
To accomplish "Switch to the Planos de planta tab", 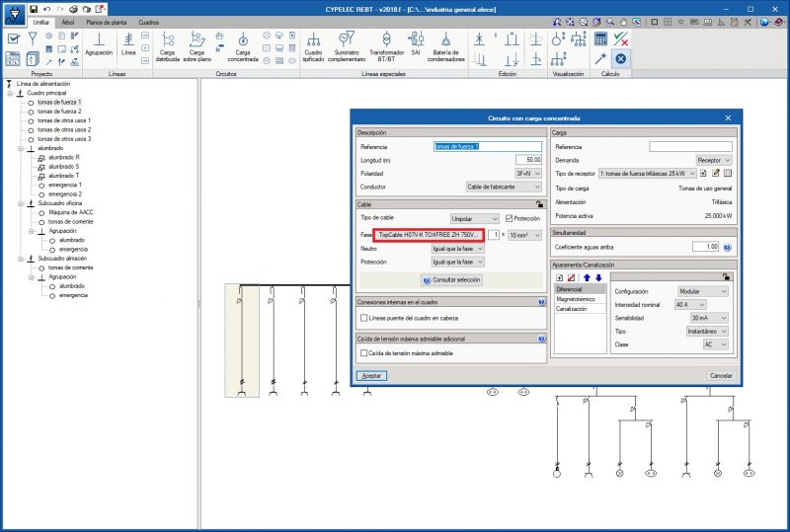I will [107, 22].
